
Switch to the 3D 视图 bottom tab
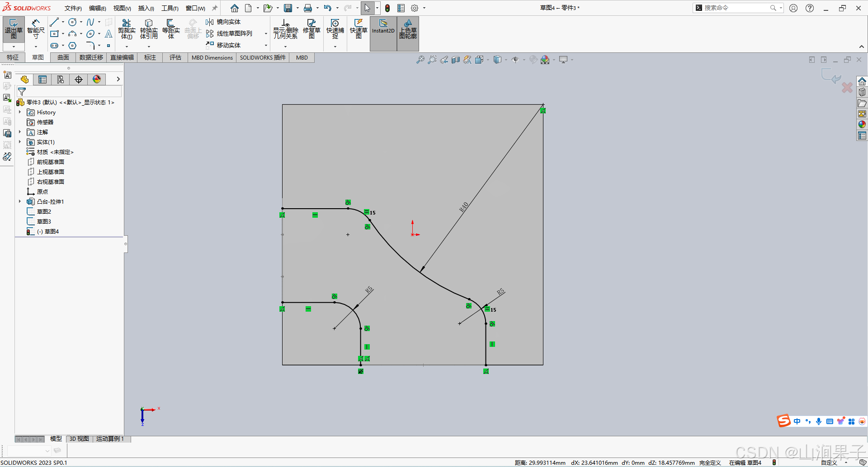[x=79, y=439]
